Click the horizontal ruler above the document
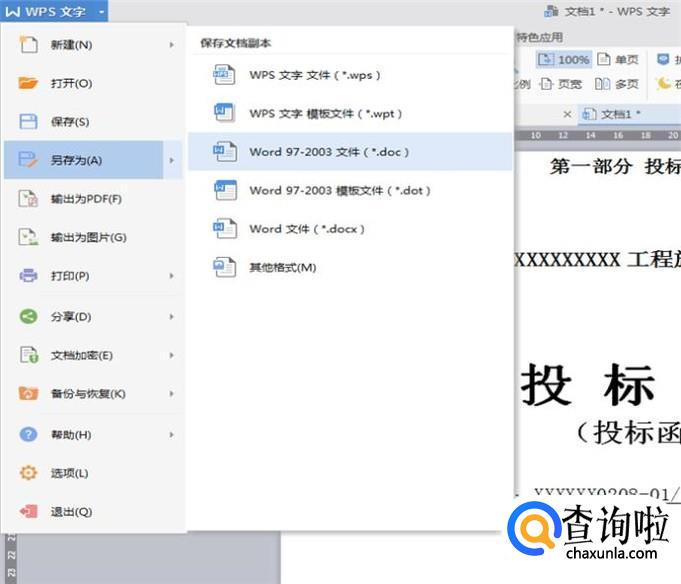Screen dimensions: 681x584 tap(598, 135)
